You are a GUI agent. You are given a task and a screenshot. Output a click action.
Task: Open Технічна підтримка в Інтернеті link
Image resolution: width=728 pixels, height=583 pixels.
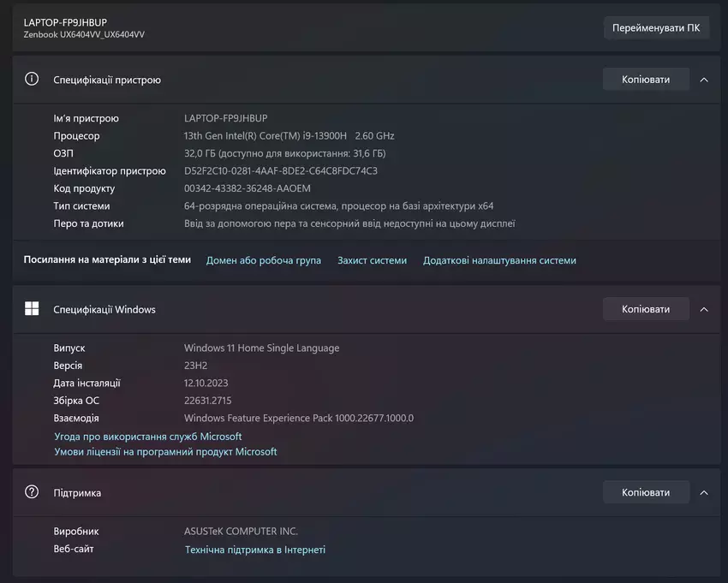tap(255, 550)
